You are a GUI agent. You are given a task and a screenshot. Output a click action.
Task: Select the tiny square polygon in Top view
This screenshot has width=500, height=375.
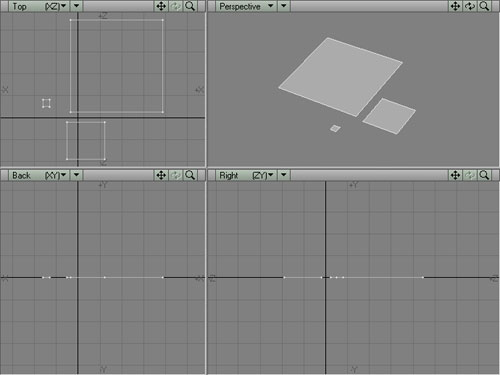click(46, 103)
